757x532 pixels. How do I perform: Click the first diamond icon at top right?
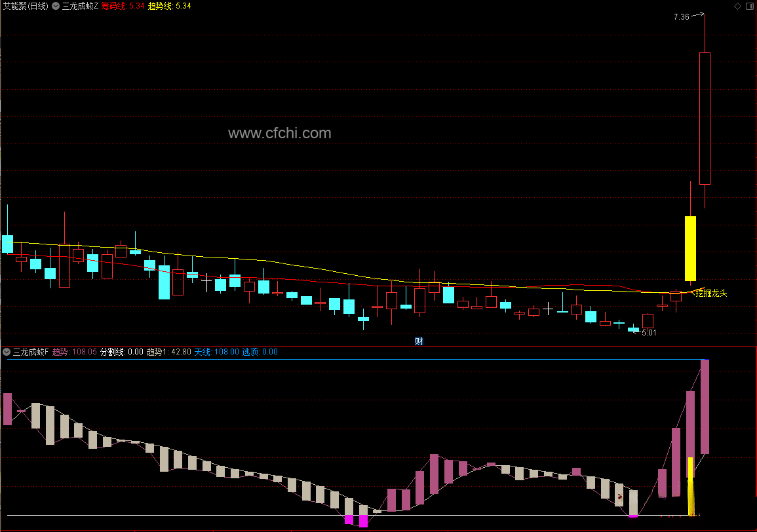737,7
